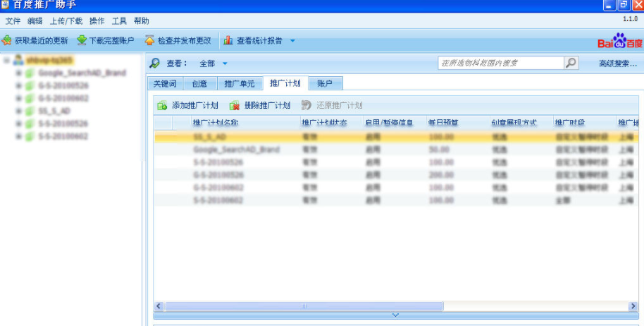644x326 pixels.
Task: Open the 查看 全部 filter dropdown
Action: (x=213, y=64)
